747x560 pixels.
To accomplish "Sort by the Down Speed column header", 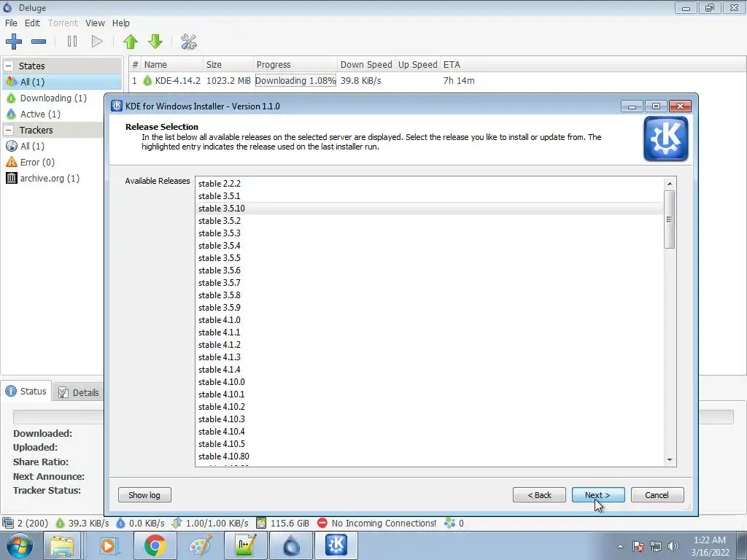I will coord(366,64).
